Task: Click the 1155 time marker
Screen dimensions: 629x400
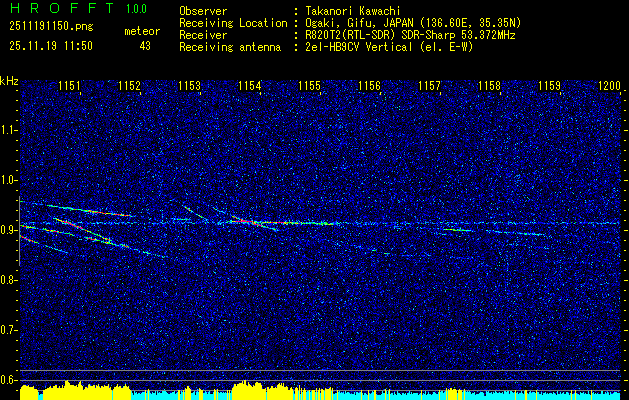Action: [x=309, y=86]
